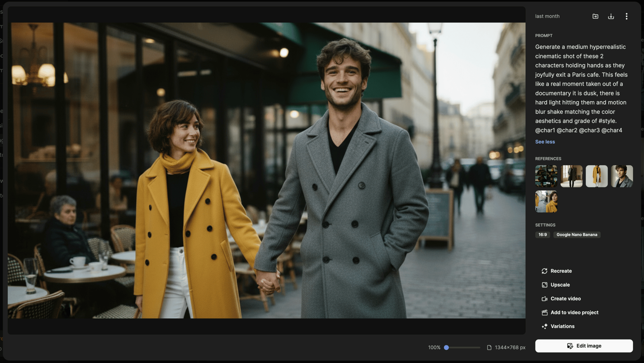Click the Create video camera icon
The height and width of the screenshot is (363, 644).
pyautogui.click(x=544, y=299)
